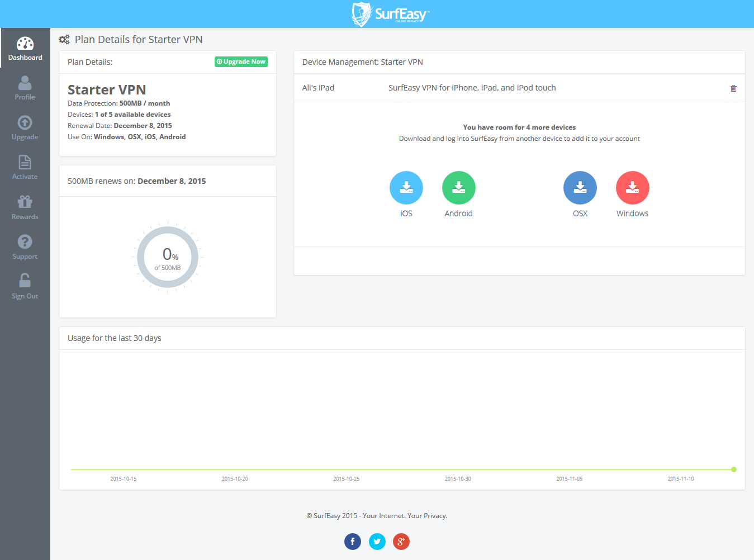Screen dimensions: 754x560
Task: Click the 2015-10-30 axis label
Action: coord(458,479)
